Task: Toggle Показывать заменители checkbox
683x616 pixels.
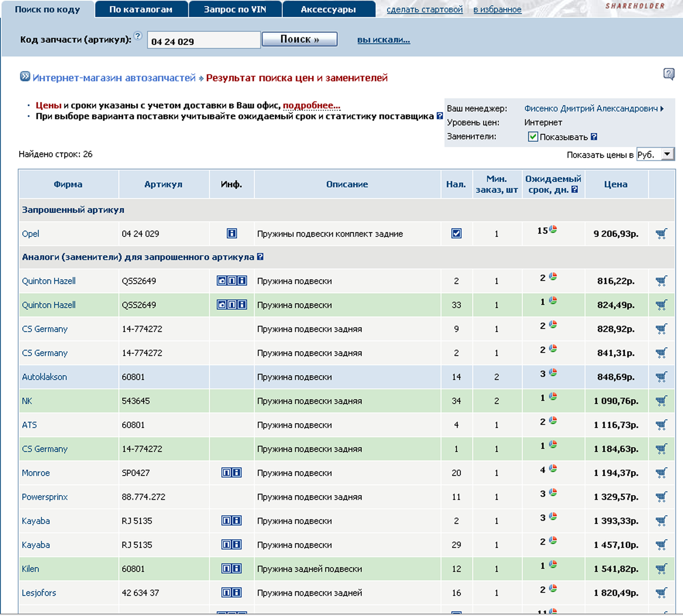Action: coord(533,137)
